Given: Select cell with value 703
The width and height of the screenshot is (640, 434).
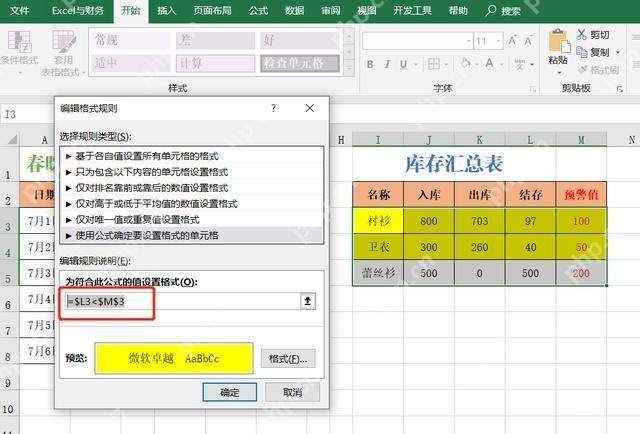Looking at the screenshot, I should [x=480, y=221].
